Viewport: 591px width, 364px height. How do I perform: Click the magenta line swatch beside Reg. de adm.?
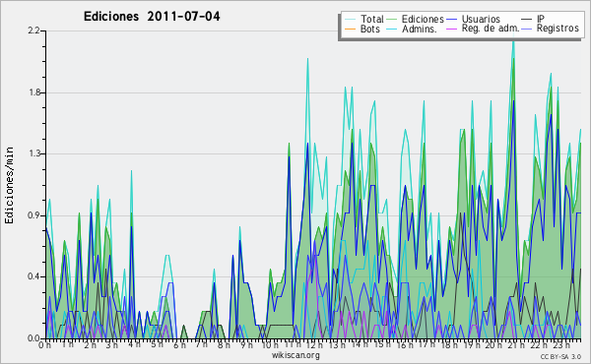coord(451,29)
